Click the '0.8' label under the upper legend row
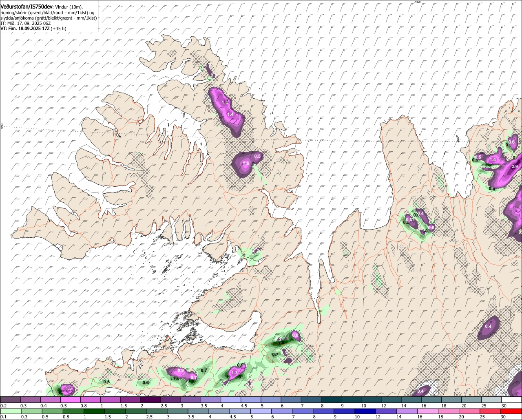The width and height of the screenshot is (522, 420). pos(83,406)
